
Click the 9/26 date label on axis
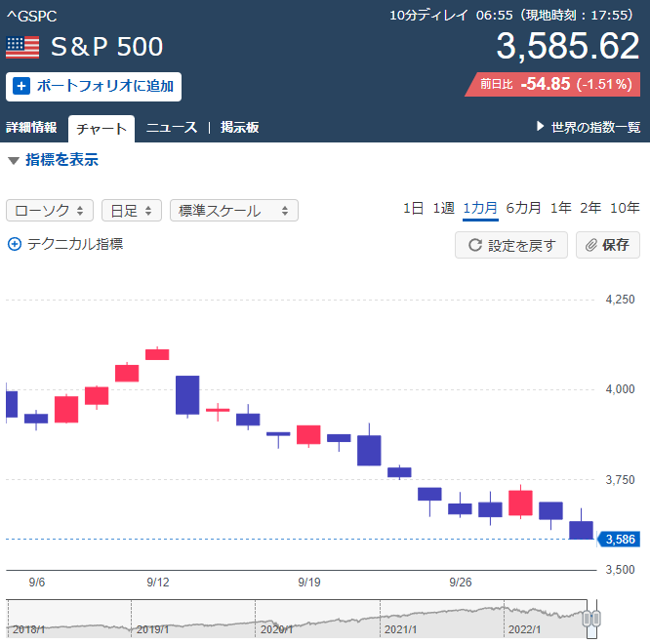coord(461,583)
